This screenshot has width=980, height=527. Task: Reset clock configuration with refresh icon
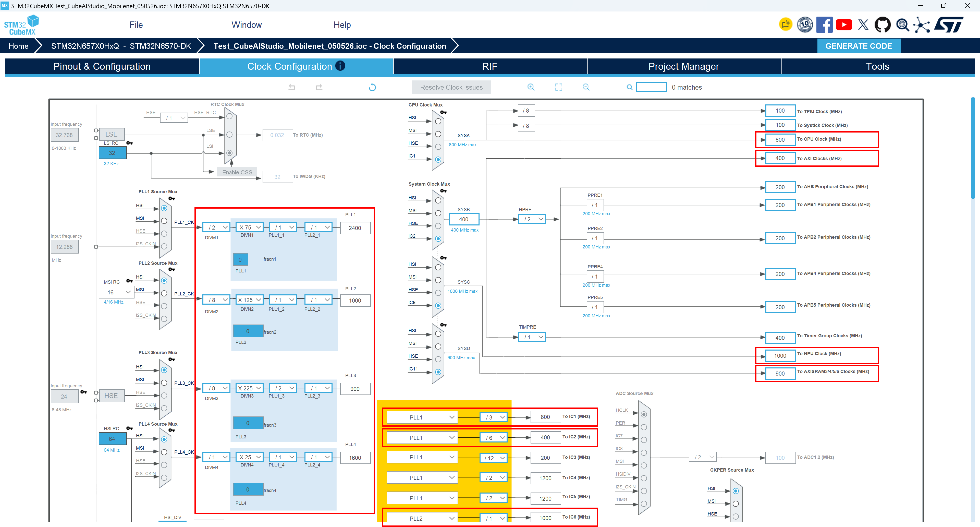[x=372, y=87]
